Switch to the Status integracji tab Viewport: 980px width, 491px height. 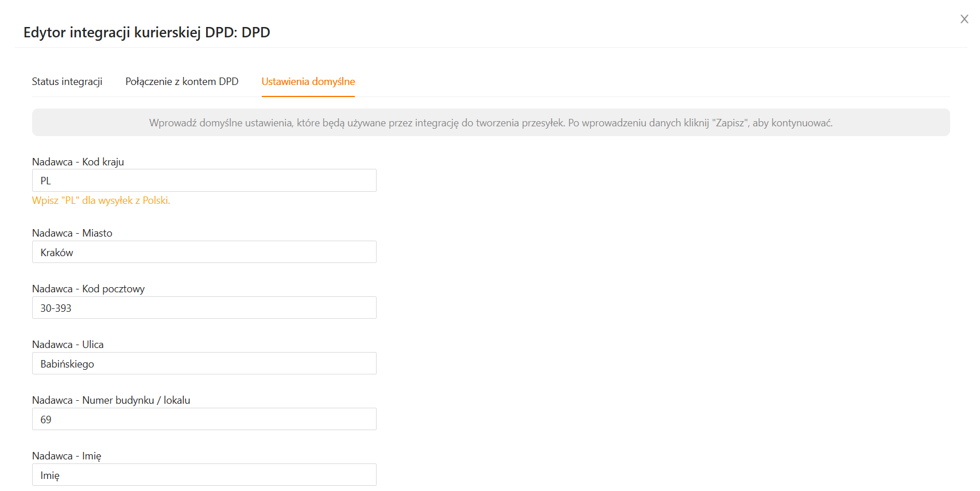click(x=67, y=82)
